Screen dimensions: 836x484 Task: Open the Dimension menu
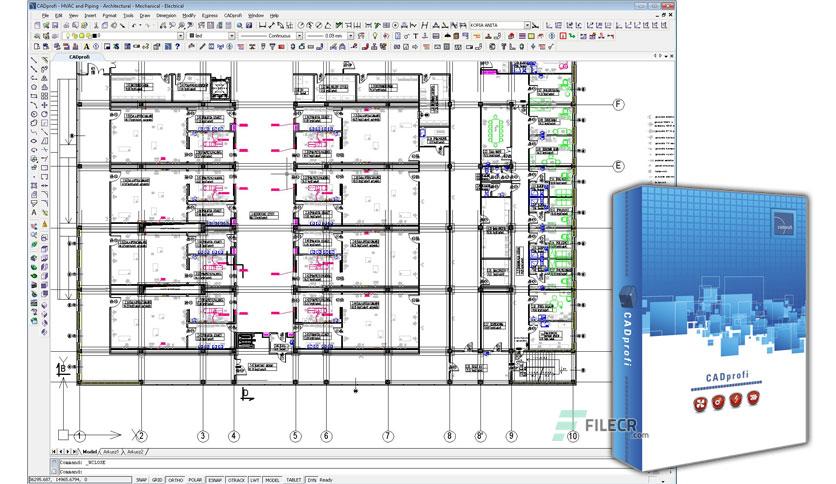[166, 15]
